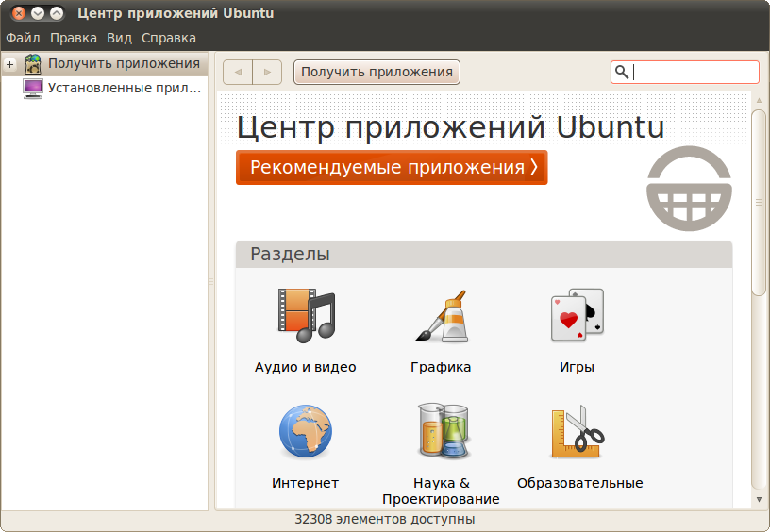Click the Аудио и видео label
770x532 pixels.
(x=306, y=367)
